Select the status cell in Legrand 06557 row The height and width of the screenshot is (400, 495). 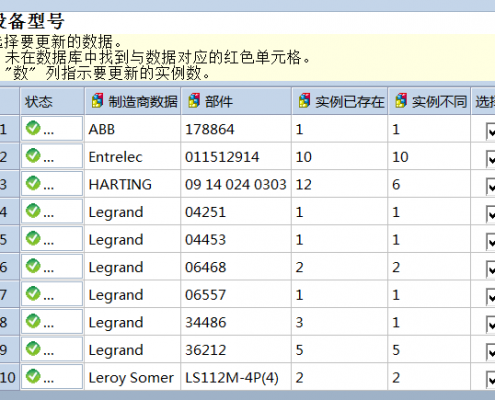click(x=52, y=294)
